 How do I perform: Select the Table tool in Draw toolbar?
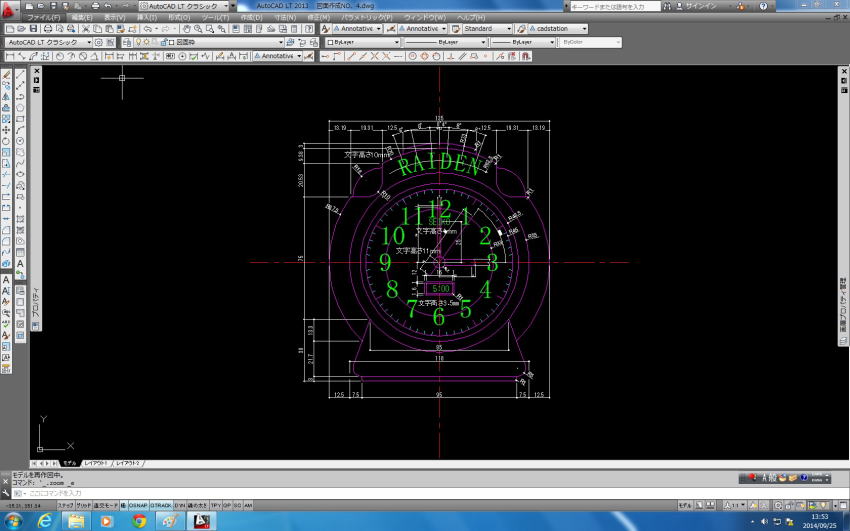point(21,252)
